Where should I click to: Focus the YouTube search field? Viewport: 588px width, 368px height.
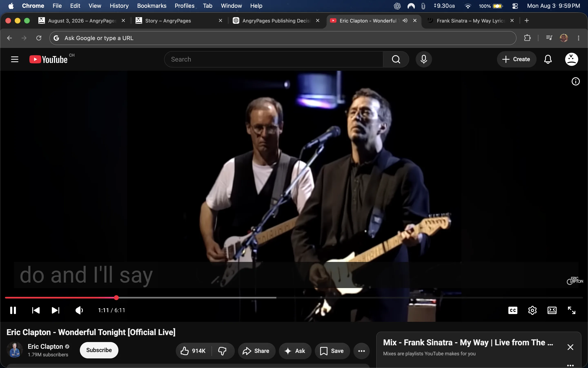pyautogui.click(x=274, y=59)
